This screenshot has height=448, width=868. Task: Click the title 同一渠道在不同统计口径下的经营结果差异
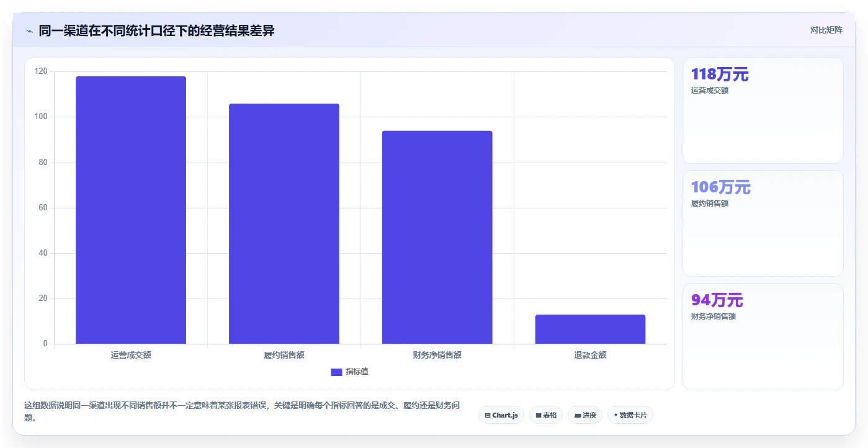[x=156, y=30]
